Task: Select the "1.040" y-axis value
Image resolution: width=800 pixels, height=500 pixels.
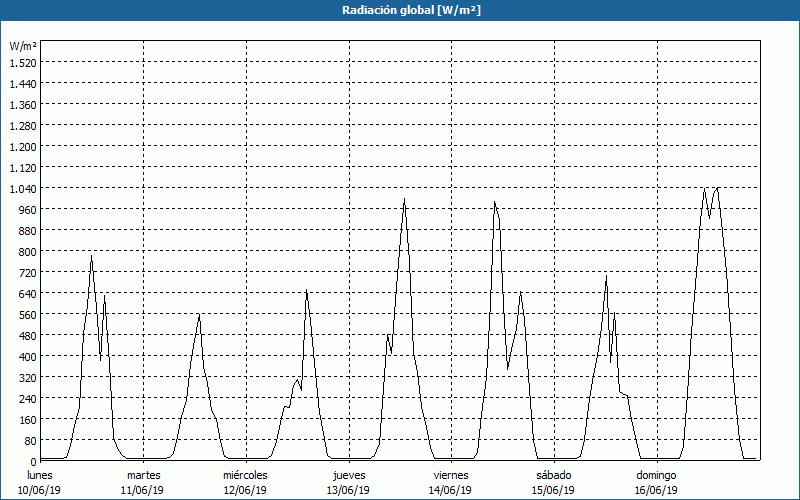Action: tap(23, 188)
